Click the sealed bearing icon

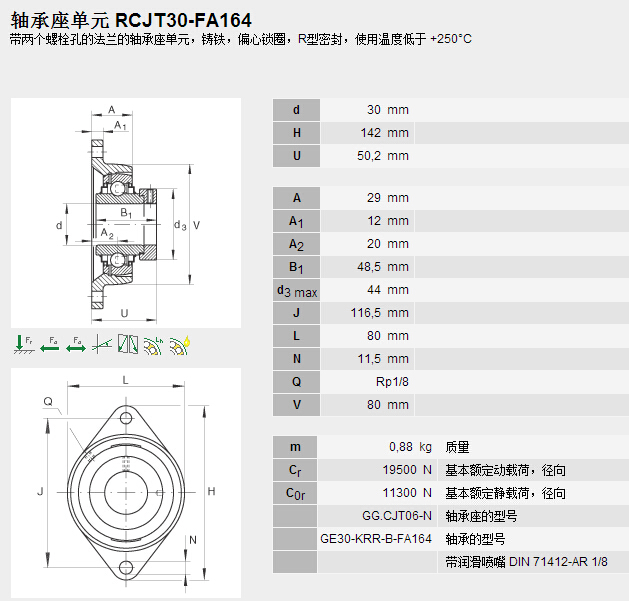[127, 344]
